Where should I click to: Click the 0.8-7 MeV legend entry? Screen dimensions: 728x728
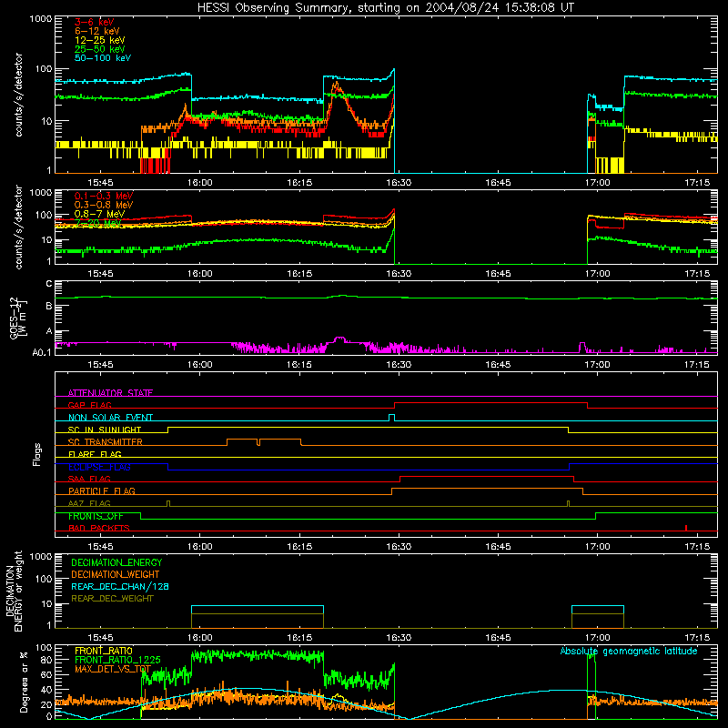(99, 214)
